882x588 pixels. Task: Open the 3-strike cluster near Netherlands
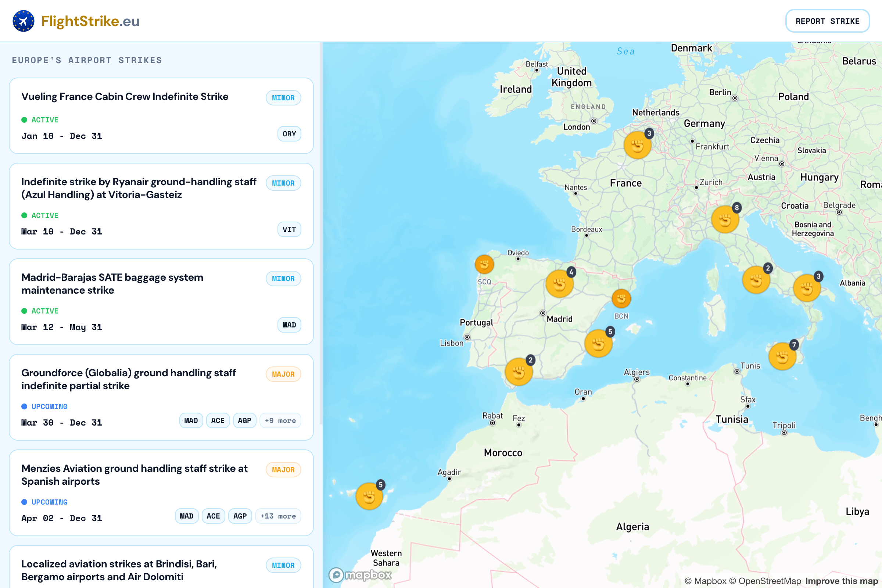point(637,145)
